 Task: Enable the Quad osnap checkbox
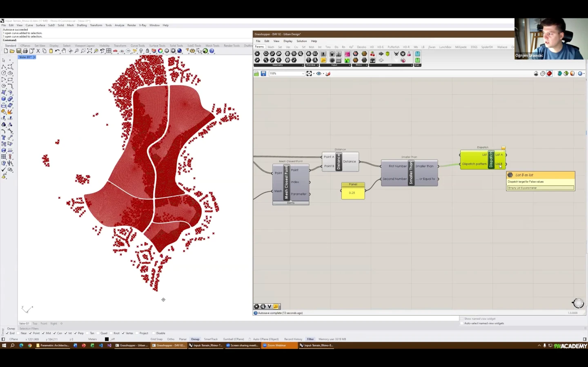coord(98,333)
